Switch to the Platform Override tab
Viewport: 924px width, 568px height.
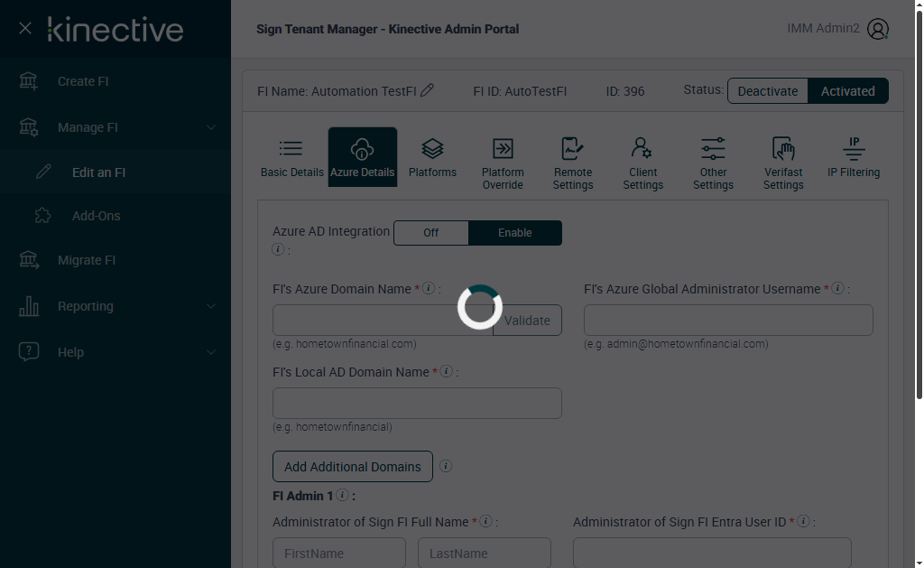point(503,163)
